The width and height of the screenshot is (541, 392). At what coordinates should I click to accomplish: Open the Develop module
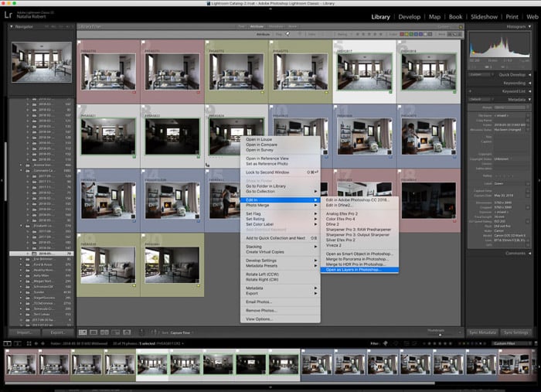(x=409, y=16)
